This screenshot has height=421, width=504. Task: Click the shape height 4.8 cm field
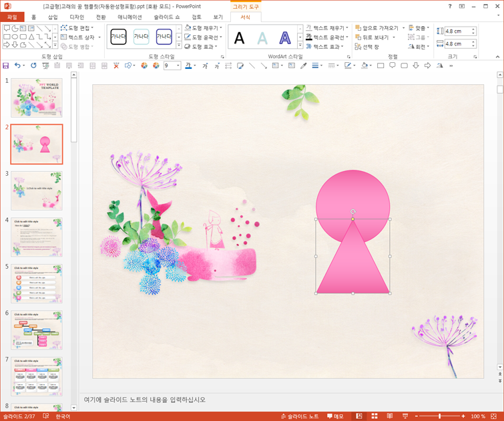pyautogui.click(x=460, y=31)
